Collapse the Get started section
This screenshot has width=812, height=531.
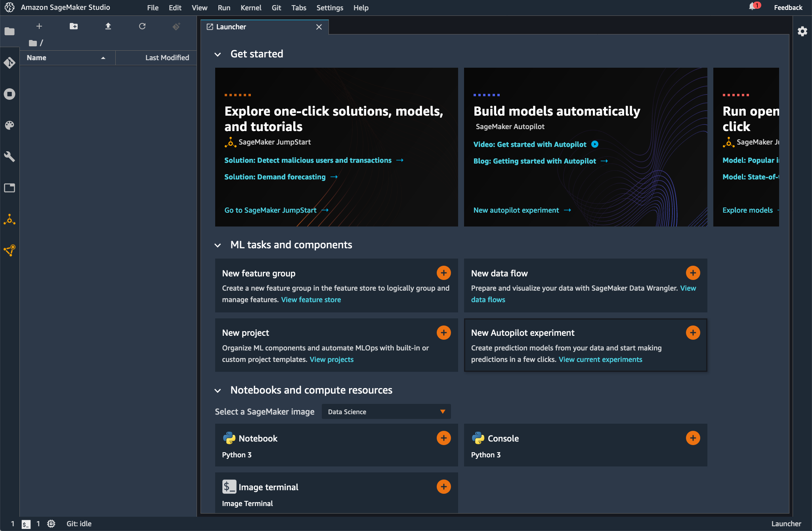tap(218, 54)
